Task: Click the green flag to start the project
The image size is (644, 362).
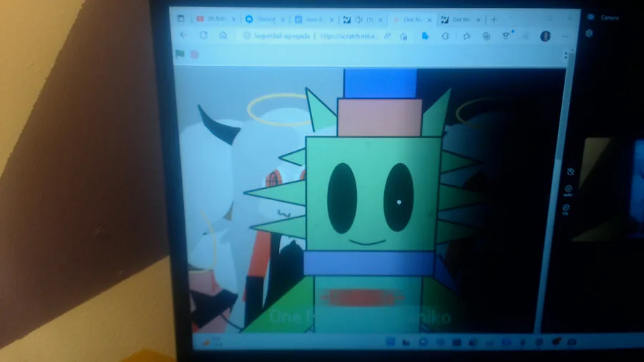Action: coord(180,54)
